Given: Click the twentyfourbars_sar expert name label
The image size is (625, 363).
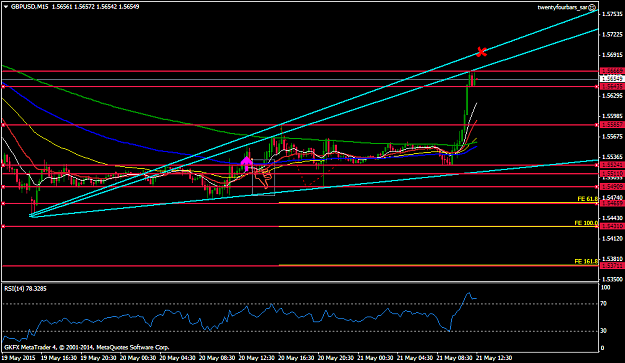Looking at the screenshot, I should (x=562, y=8).
